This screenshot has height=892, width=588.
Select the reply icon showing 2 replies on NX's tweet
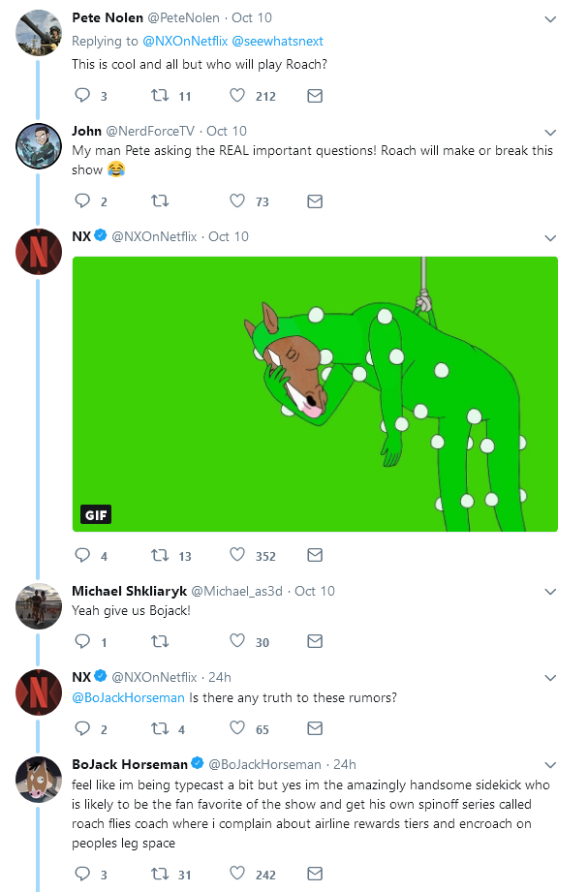[82, 728]
